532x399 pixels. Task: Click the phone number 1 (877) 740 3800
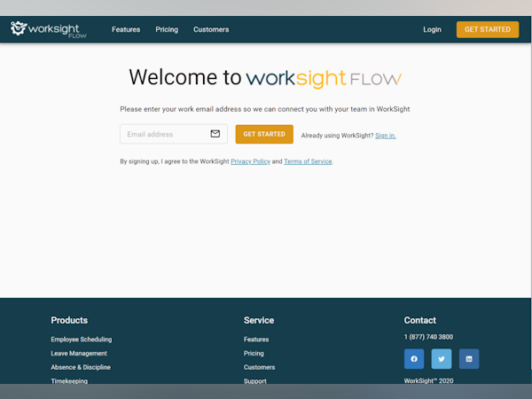[428, 337]
